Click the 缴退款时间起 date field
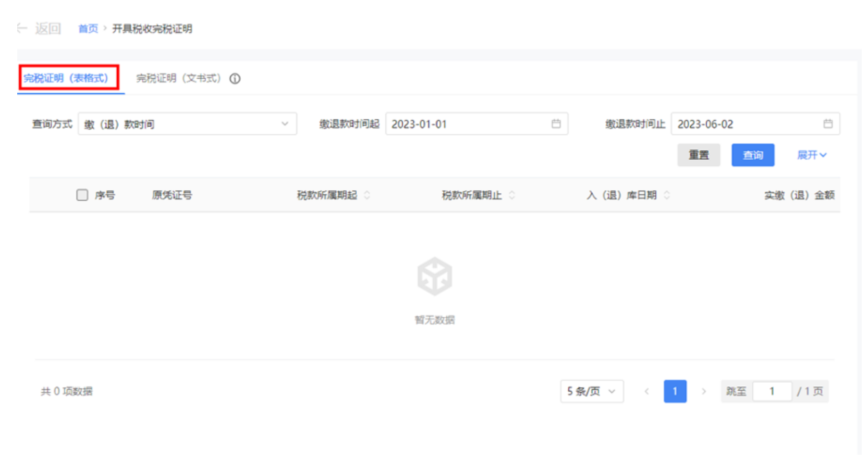The width and height of the screenshot is (868, 461). (476, 124)
